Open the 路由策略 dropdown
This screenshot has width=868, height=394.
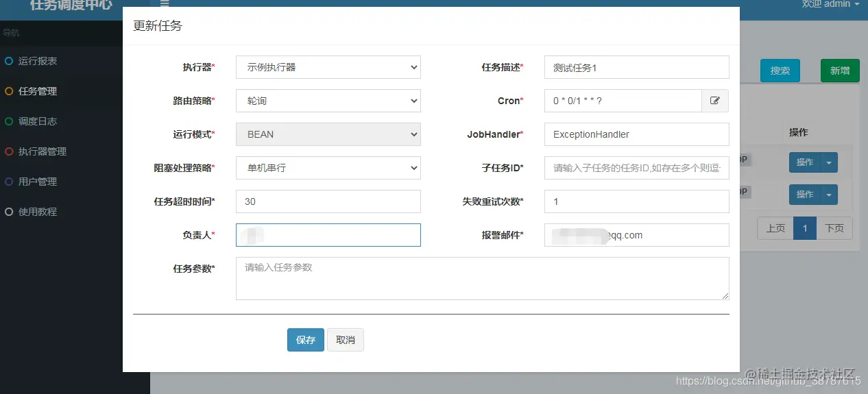click(x=328, y=101)
